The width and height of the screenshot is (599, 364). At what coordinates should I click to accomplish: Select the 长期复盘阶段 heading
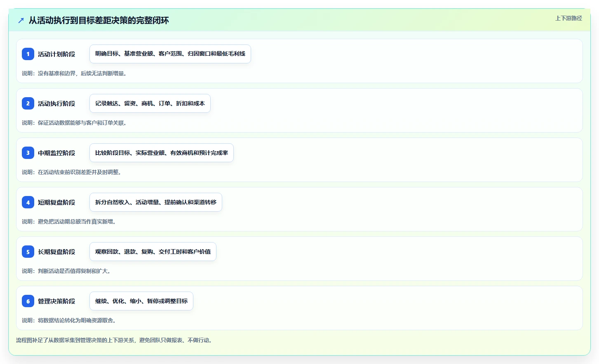pyautogui.click(x=56, y=252)
